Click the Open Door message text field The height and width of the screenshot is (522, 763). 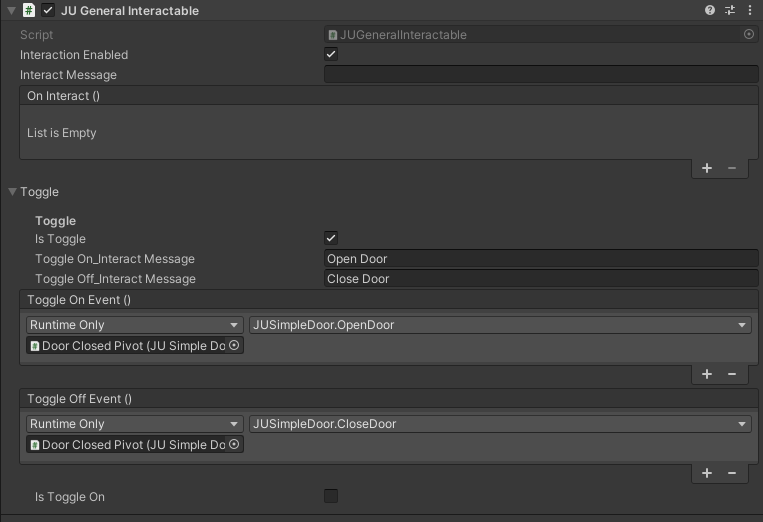[x=541, y=259]
